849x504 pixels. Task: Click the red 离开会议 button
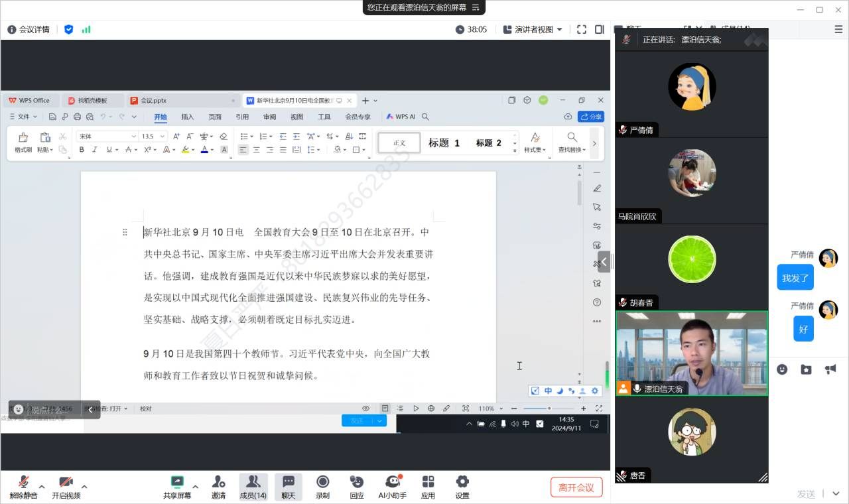(x=576, y=487)
